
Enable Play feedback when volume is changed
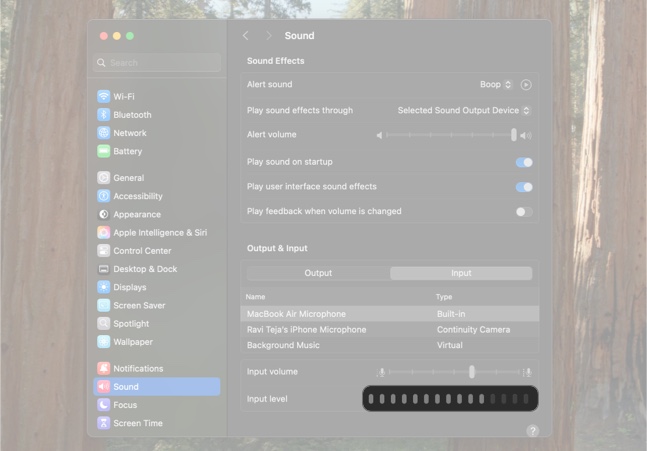tap(524, 212)
